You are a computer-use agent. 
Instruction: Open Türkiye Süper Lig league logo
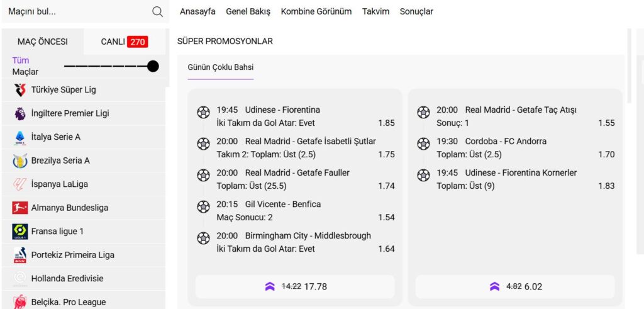20,90
